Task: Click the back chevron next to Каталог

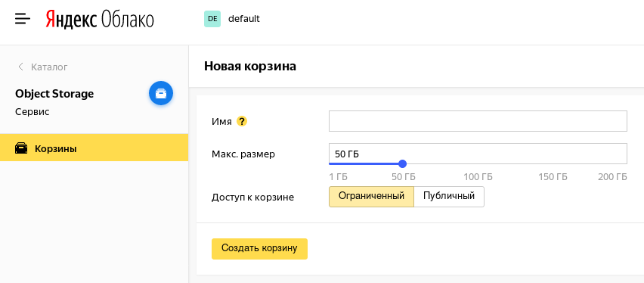Action: tap(20, 67)
